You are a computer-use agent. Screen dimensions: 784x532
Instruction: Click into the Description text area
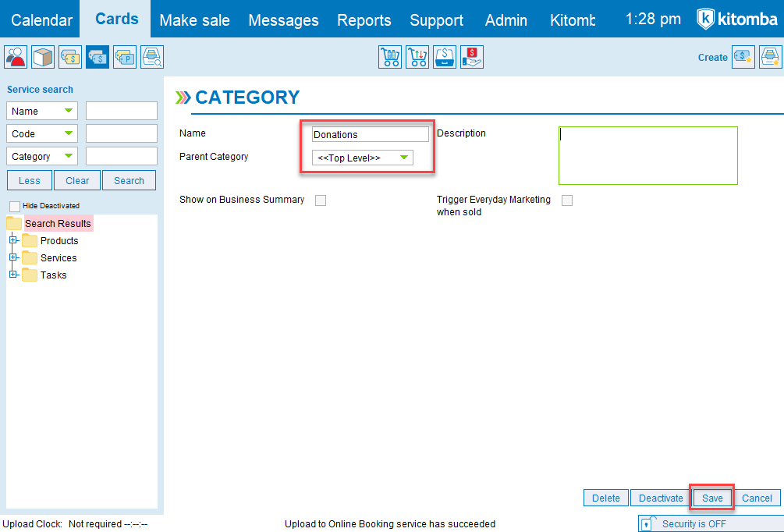pyautogui.click(x=648, y=155)
